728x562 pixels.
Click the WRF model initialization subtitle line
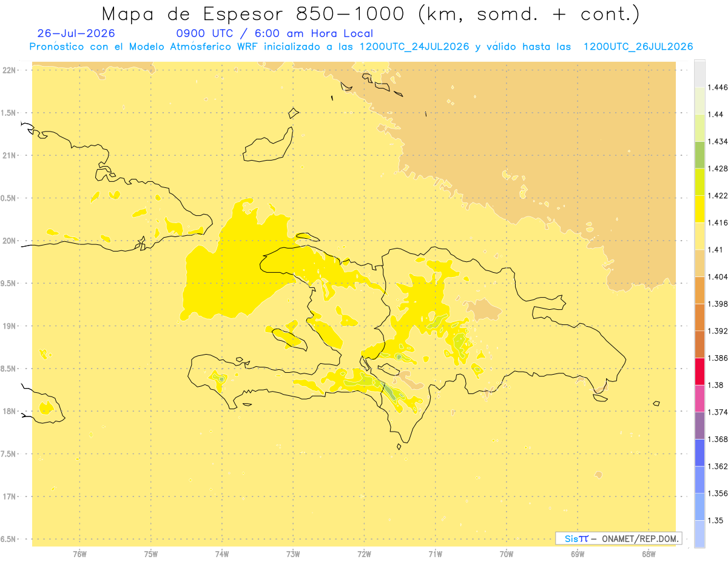[x=361, y=47]
